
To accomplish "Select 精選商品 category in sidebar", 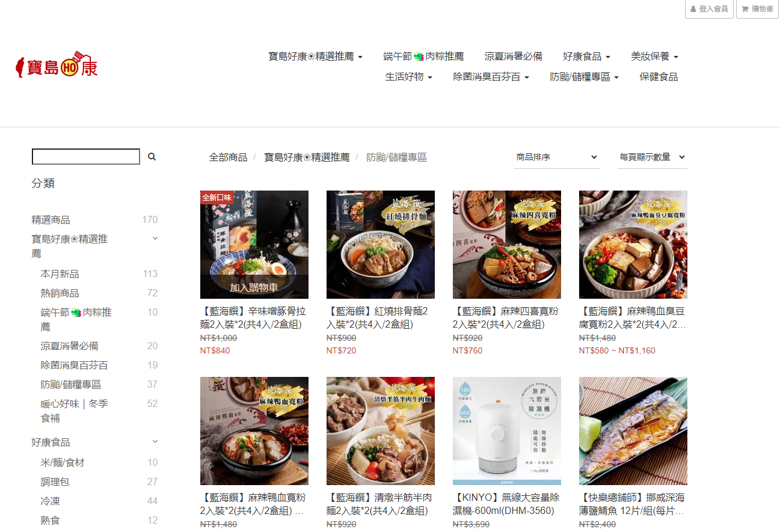I will pyautogui.click(x=51, y=220).
